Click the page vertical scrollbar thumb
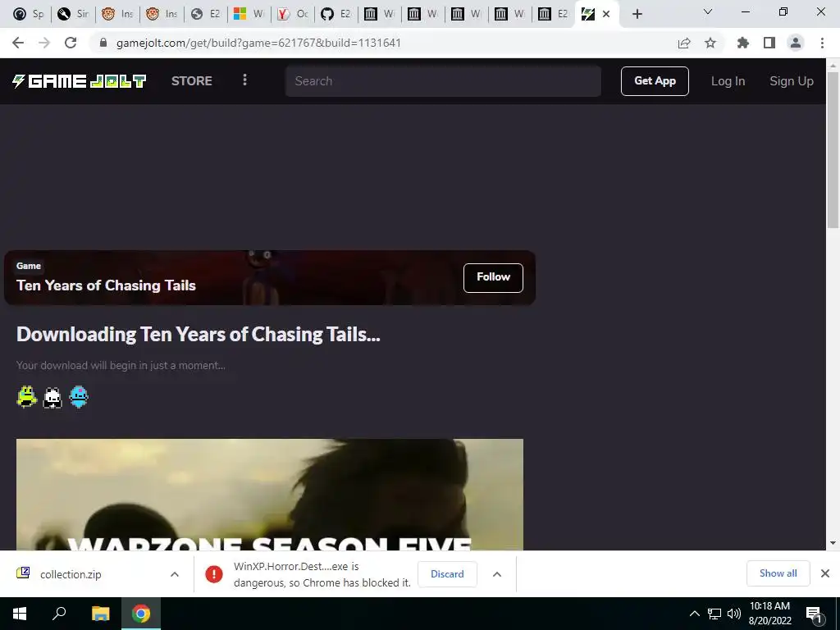The height and width of the screenshot is (630, 840). [833, 149]
